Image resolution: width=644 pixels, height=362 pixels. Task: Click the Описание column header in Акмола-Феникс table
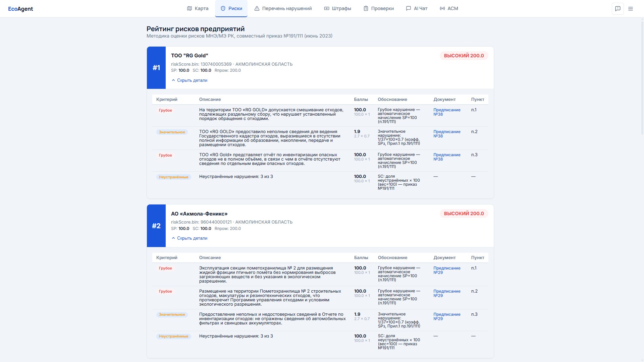210,258
